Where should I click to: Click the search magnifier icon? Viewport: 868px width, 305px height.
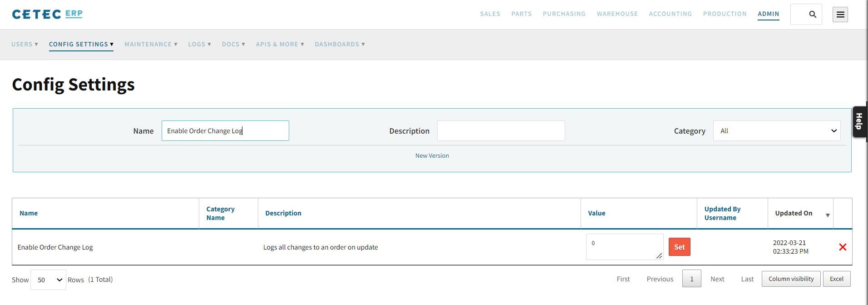coord(813,15)
